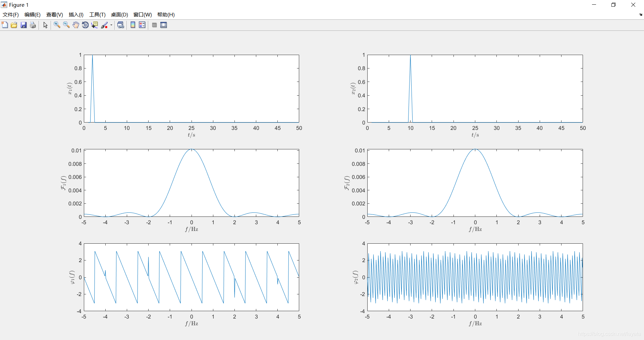This screenshot has height=340, width=644.
Task: Open the 工具(T) menu
Action: point(97,15)
